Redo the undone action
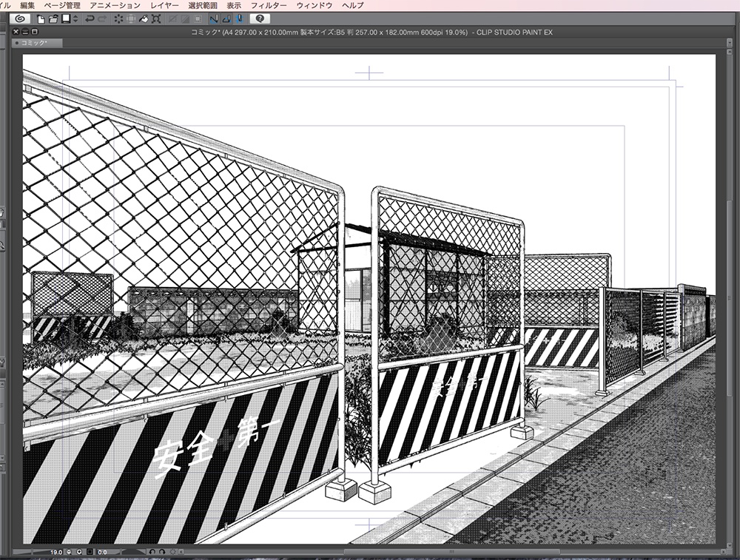 102,19
